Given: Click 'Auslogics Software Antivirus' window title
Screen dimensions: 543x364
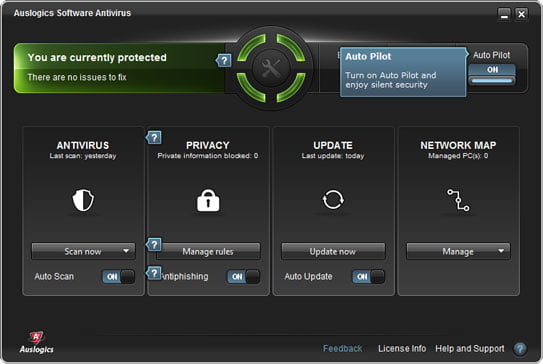Looking at the screenshot, I should (72, 13).
